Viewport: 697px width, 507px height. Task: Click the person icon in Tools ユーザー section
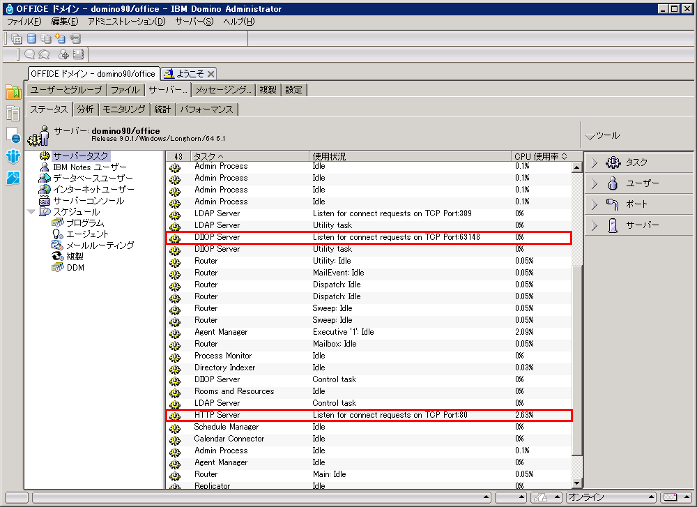(x=613, y=183)
